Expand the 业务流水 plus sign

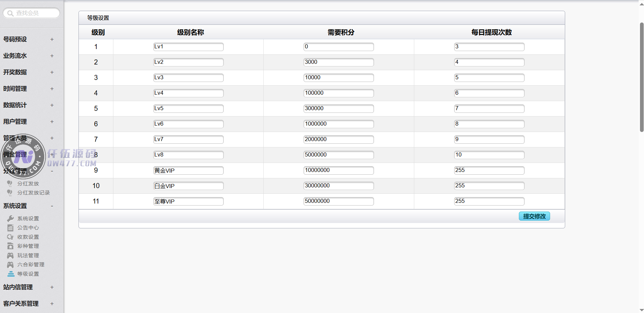click(x=52, y=56)
